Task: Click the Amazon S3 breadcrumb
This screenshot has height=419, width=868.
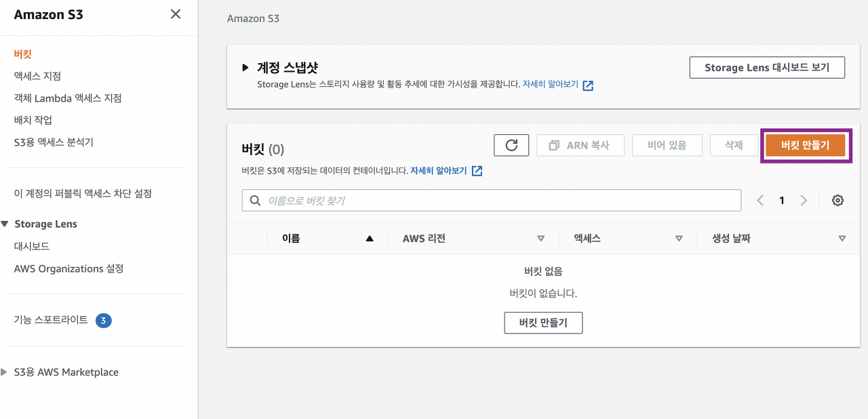Action: [x=253, y=18]
